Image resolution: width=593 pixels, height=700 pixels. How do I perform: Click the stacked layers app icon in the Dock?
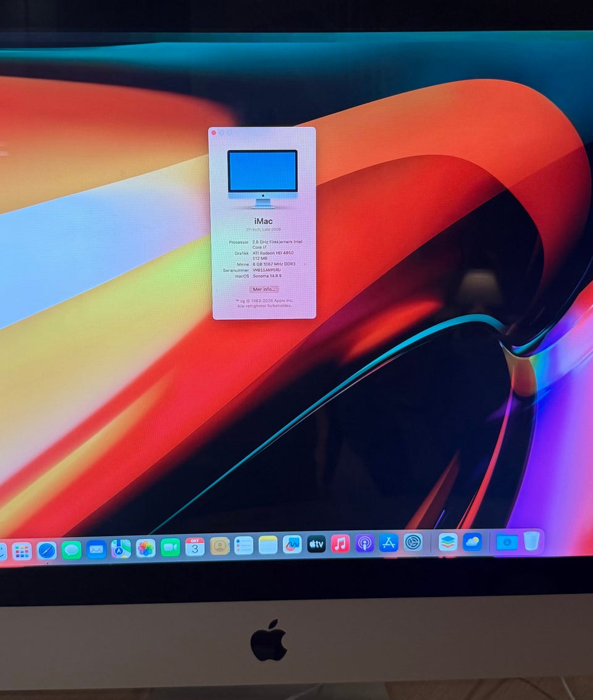[448, 542]
